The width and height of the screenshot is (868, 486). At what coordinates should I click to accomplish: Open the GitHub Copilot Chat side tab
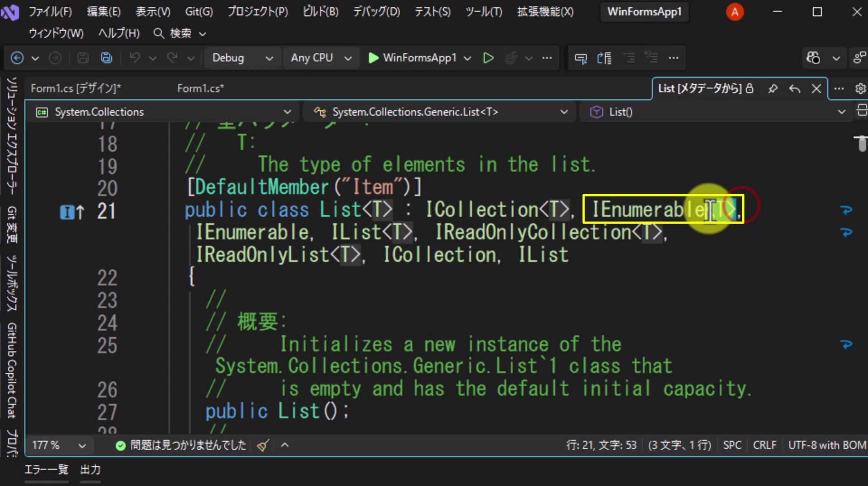[12, 370]
